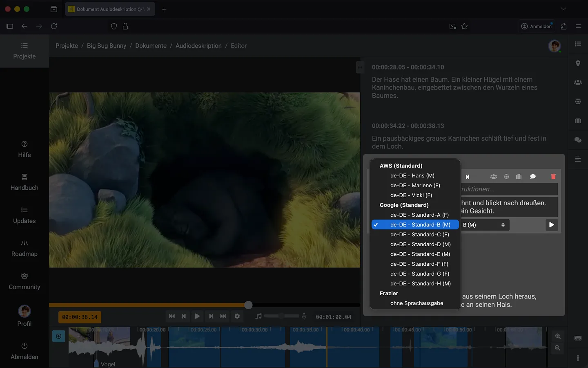Add a new segment with the plus button
This screenshot has height=368, width=588.
58,336
